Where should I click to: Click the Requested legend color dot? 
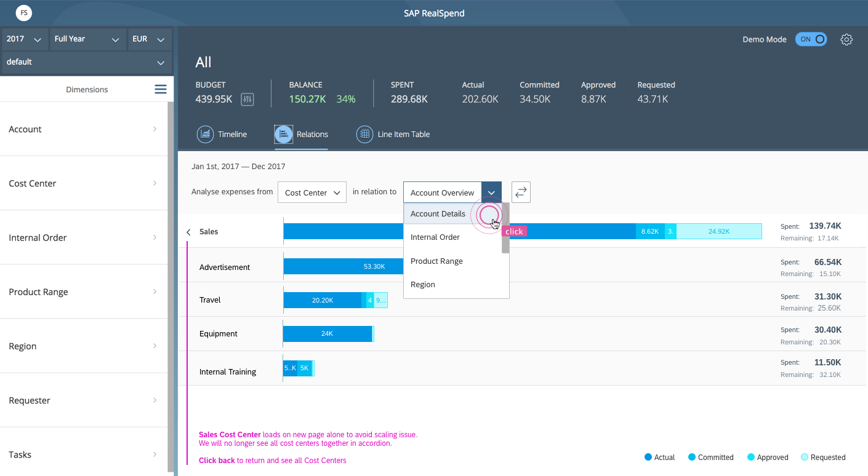(x=805, y=457)
